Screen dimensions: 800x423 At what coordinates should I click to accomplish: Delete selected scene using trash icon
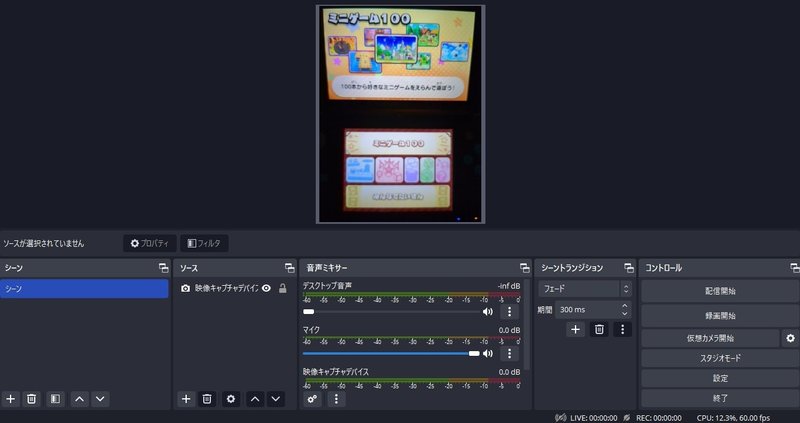(31, 399)
